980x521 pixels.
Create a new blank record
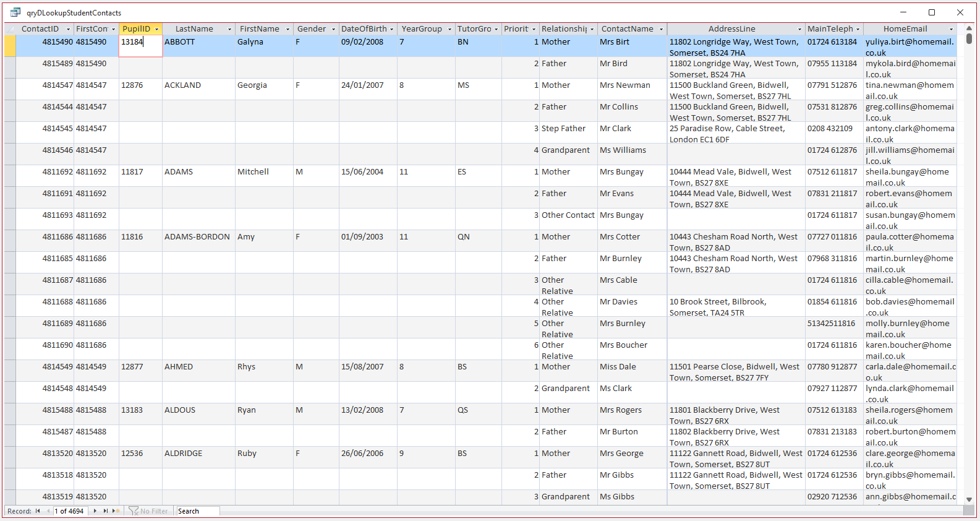(x=116, y=511)
